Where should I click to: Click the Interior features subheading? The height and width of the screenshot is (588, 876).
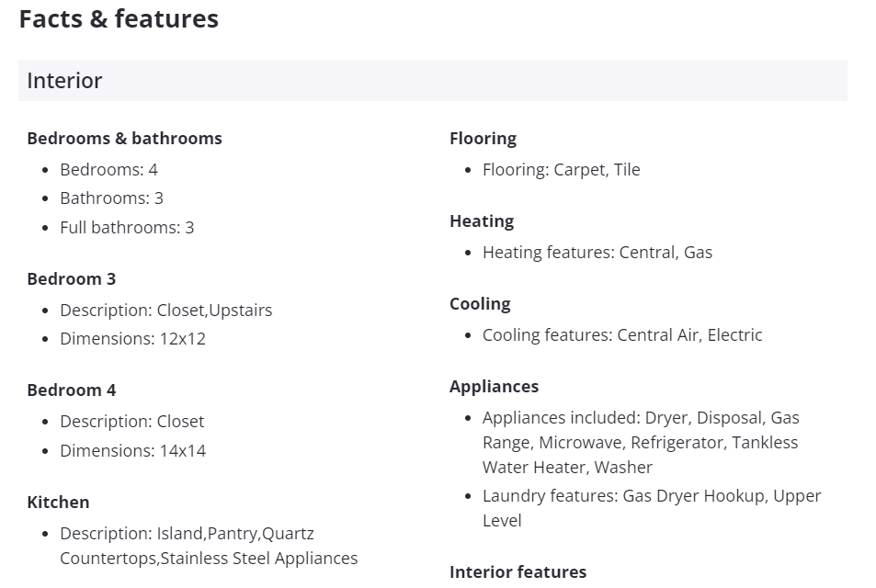point(518,572)
